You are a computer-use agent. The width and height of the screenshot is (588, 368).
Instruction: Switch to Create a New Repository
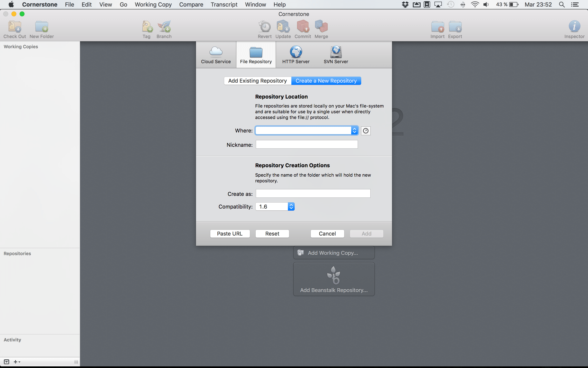(326, 81)
